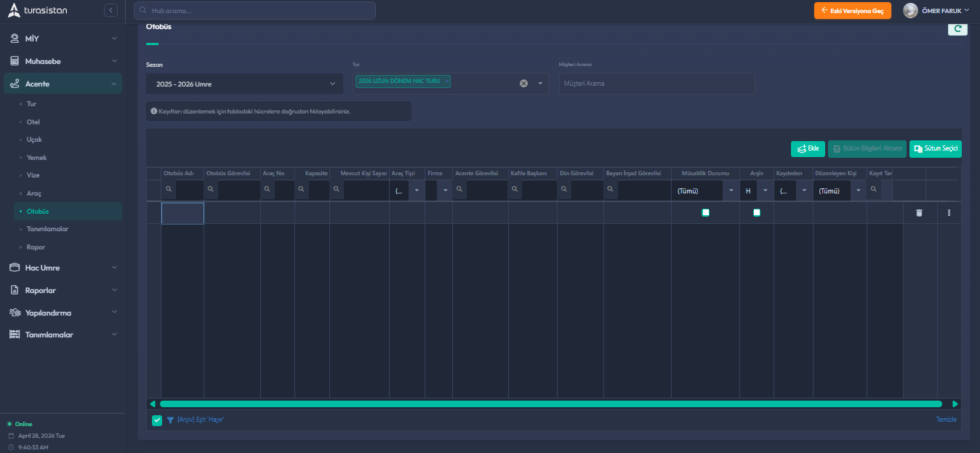Viewport: 980px width, 453px height.
Task: Open the Otel page in sidebar
Action: (33, 121)
